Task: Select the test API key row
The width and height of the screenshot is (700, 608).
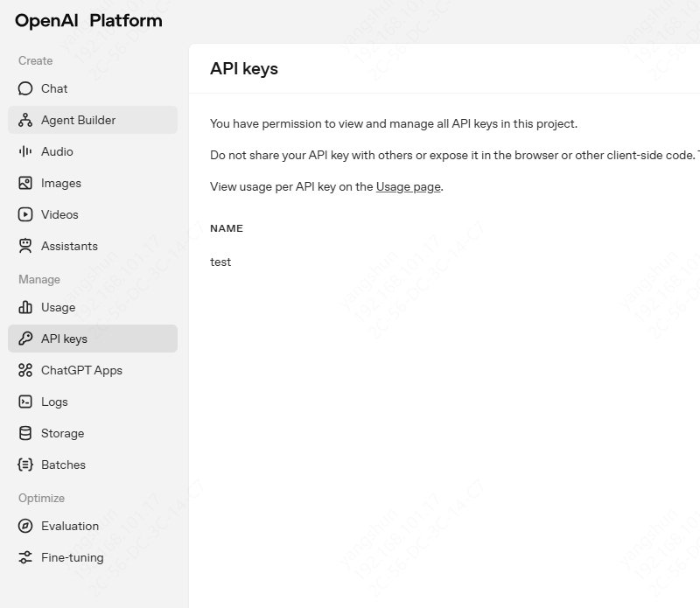Action: 220,262
